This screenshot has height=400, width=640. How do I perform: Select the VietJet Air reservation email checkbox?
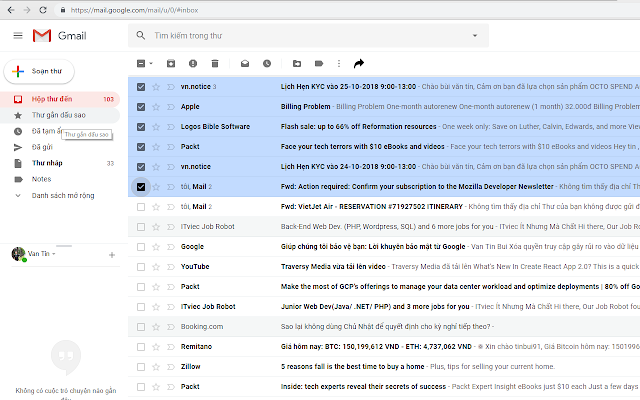tap(141, 207)
